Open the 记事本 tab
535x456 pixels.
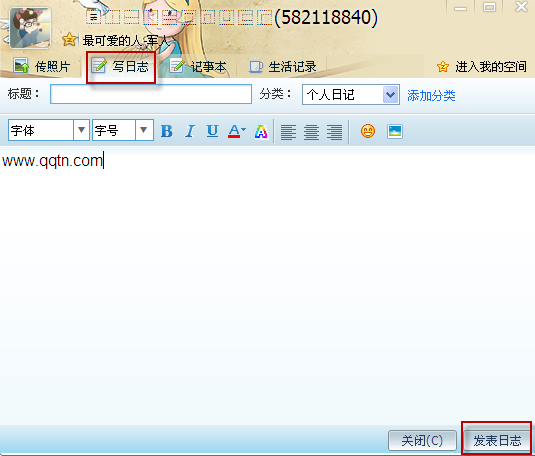coord(198,66)
